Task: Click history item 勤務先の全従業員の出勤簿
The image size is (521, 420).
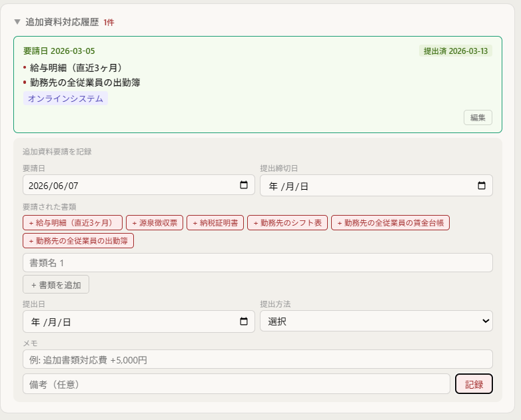Action: [x=85, y=83]
